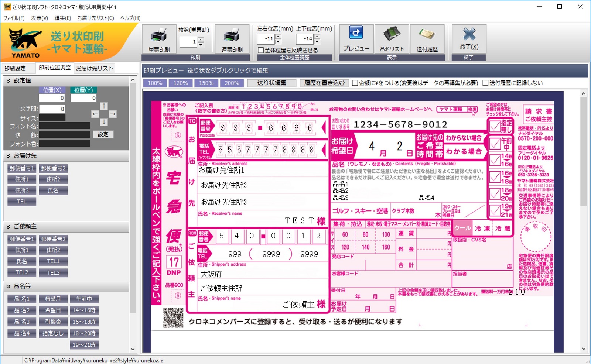Select the 19〜21時 time slot button
591x364 pixels.
(x=84, y=345)
